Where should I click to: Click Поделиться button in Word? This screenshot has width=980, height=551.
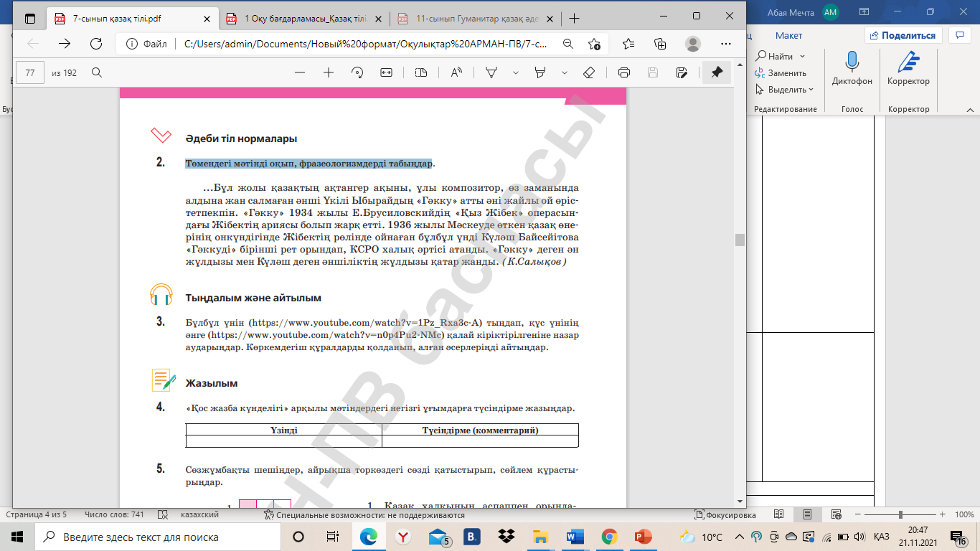(x=903, y=35)
